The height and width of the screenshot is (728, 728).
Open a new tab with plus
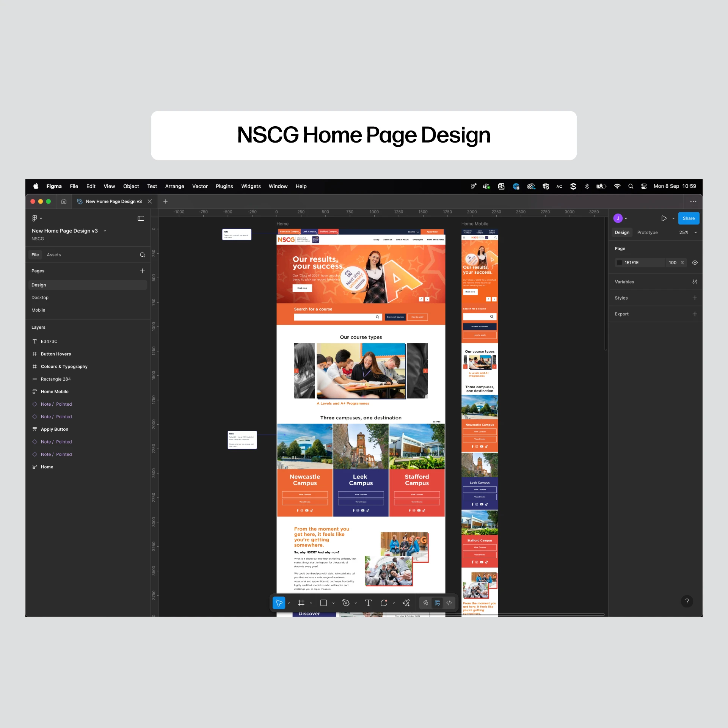tap(165, 201)
